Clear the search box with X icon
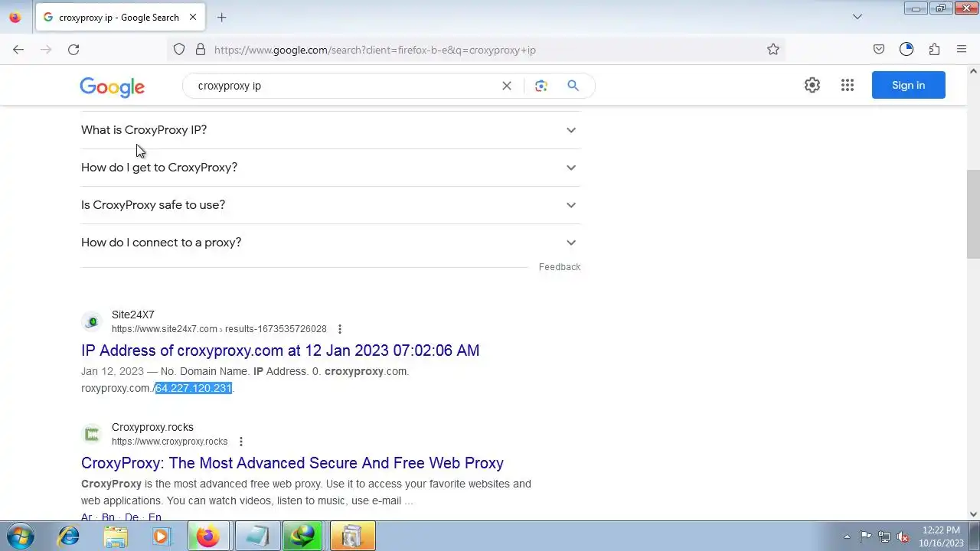Viewport: 980px width, 551px height. [x=507, y=86]
